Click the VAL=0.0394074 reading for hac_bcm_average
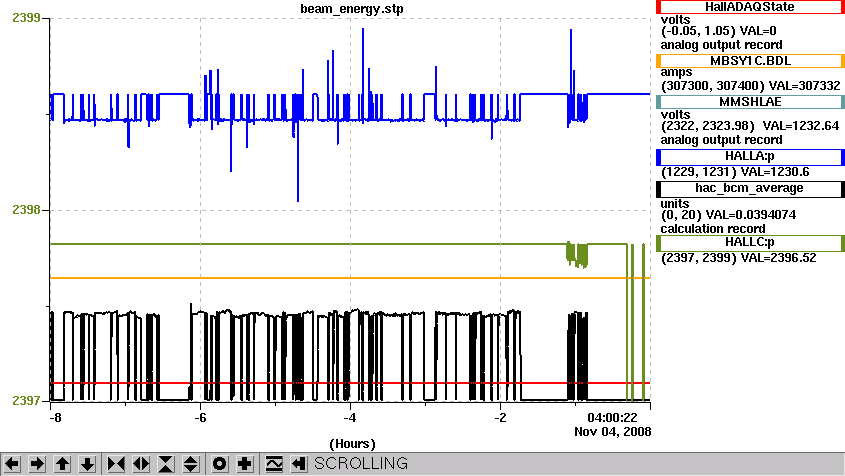Image resolution: width=845 pixels, height=476 pixels. pos(751,215)
